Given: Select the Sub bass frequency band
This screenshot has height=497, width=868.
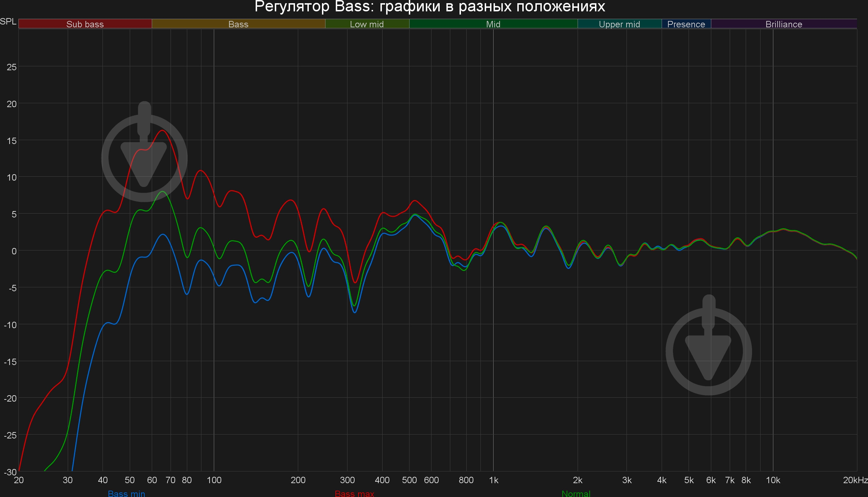Looking at the screenshot, I should tap(85, 24).
